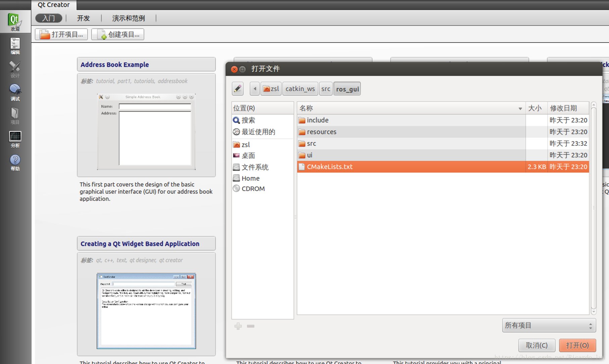The height and width of the screenshot is (364, 609).
Task: Click the Open (打开) button
Action: click(x=577, y=345)
